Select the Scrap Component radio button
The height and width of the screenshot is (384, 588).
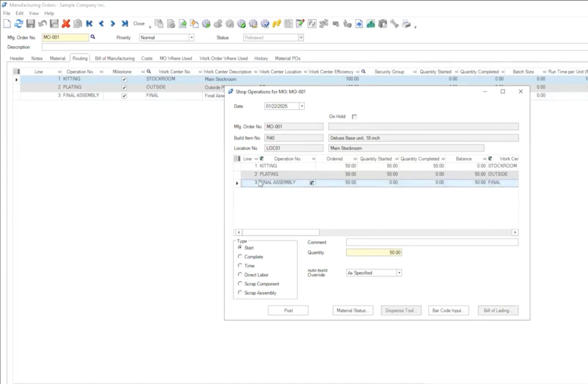pyautogui.click(x=240, y=284)
